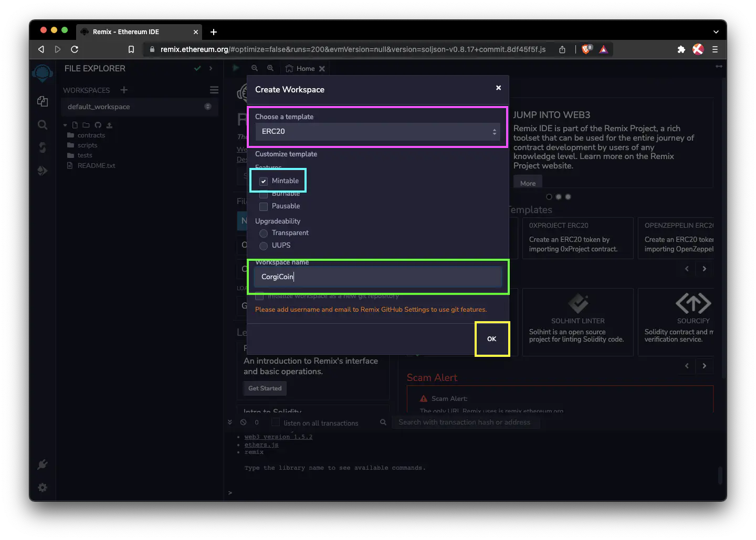Click the upload file icon
This screenshot has height=540, width=756.
point(109,125)
